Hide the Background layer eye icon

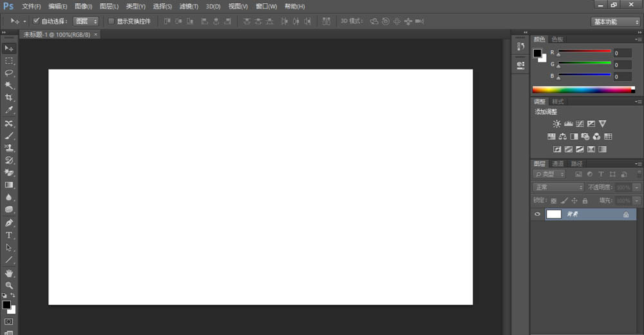(537, 214)
